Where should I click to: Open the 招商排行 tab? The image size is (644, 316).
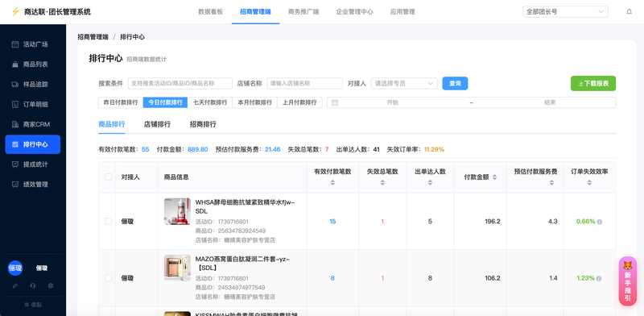coord(203,124)
